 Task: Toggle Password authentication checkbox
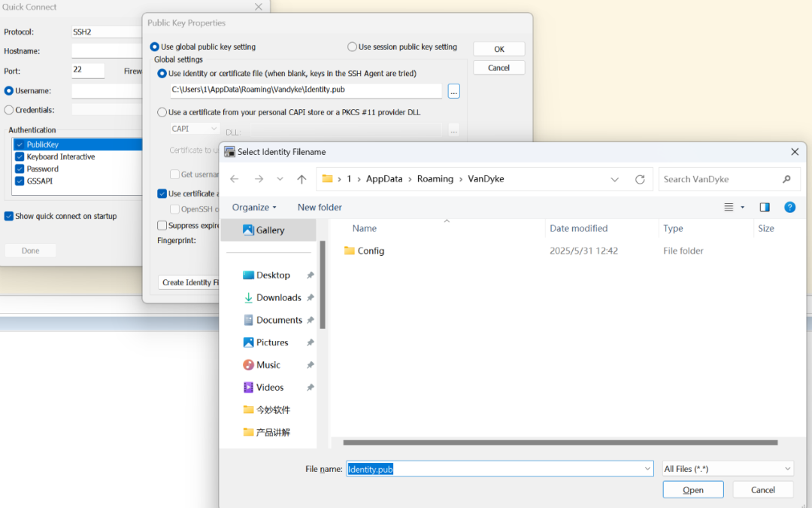20,169
